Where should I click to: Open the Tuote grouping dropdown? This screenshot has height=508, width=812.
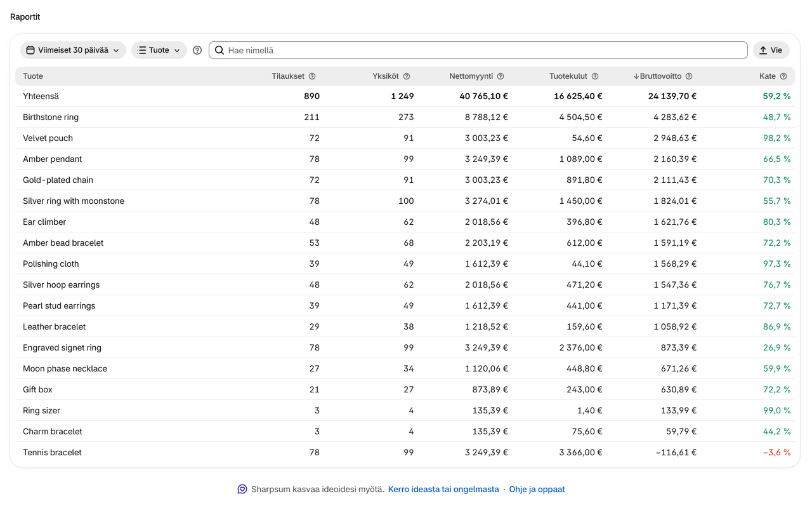tap(159, 50)
